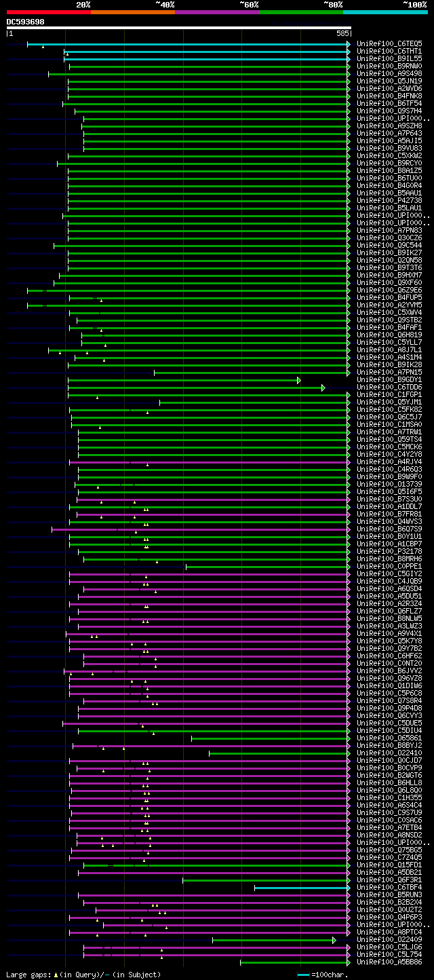Select label UniRef100_C4JQB9
The height and width of the screenshot is (980, 434).
click(x=389, y=581)
